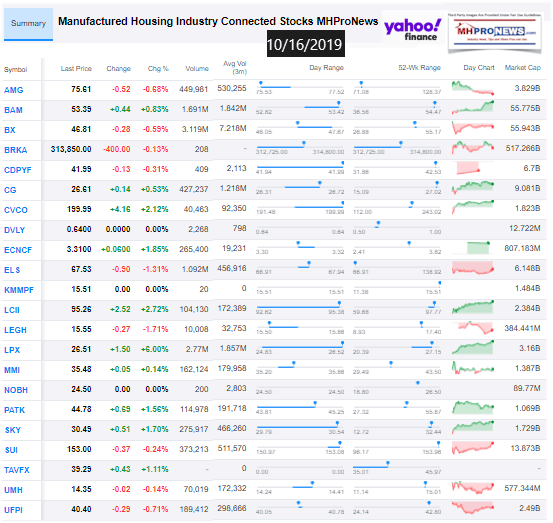Sort by the Market Cap column header
Image resolution: width=553 pixels, height=523 pixels.
(x=523, y=67)
